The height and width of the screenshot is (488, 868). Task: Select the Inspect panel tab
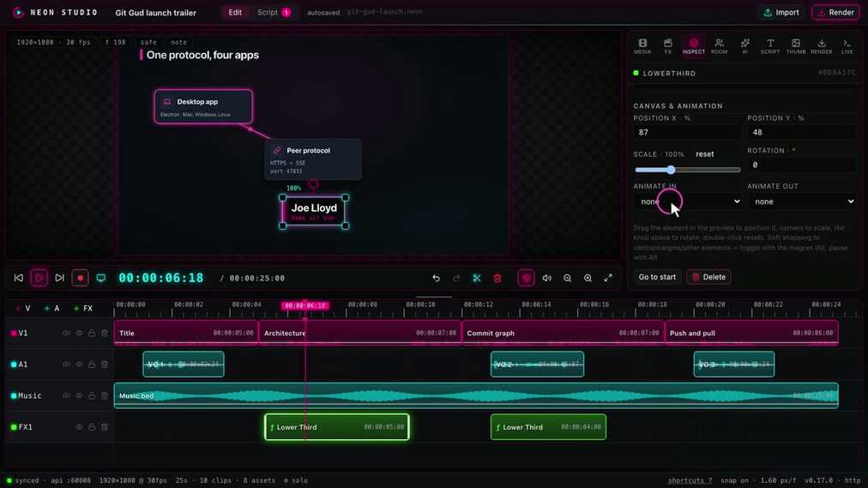694,46
